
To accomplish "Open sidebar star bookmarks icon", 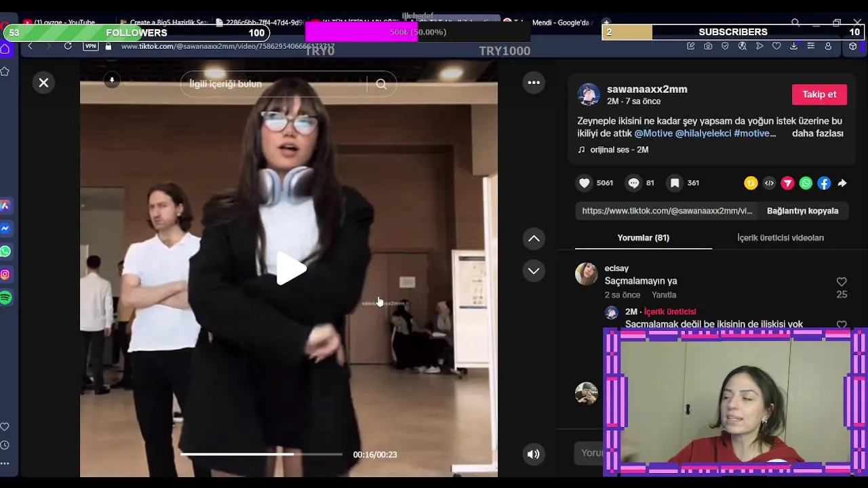I will pyautogui.click(x=5, y=71).
